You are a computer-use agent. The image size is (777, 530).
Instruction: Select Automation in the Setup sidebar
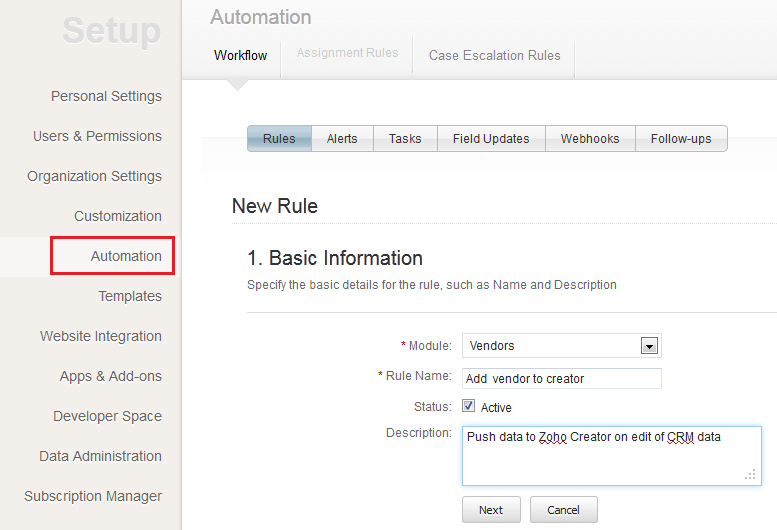126,256
